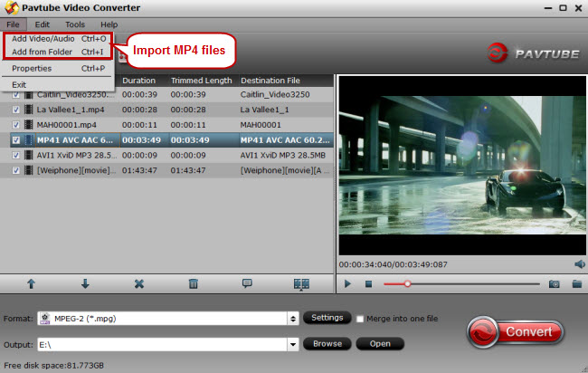Click the film icon for the MP41 AVC AAC row
This screenshot has width=588, height=373.
tap(29, 140)
